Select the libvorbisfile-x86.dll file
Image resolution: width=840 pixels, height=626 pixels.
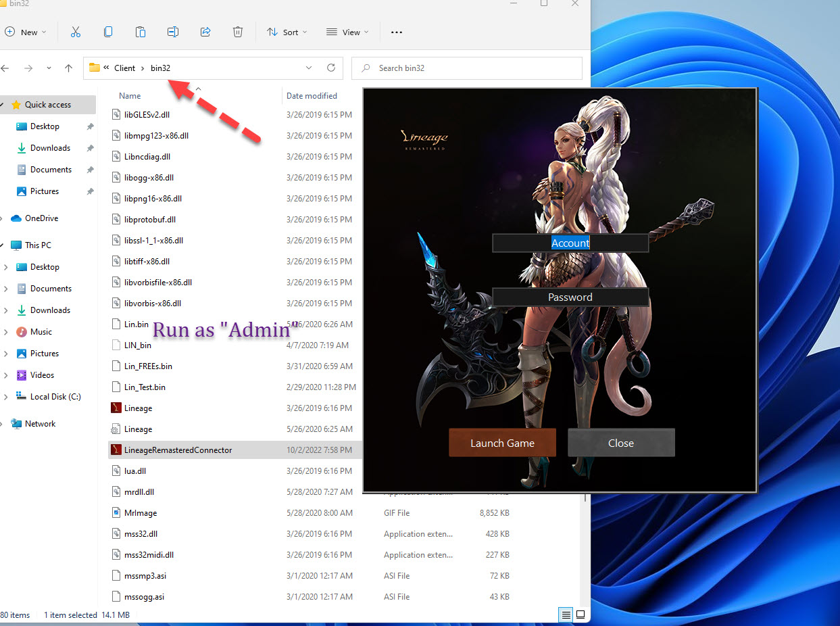pos(158,283)
